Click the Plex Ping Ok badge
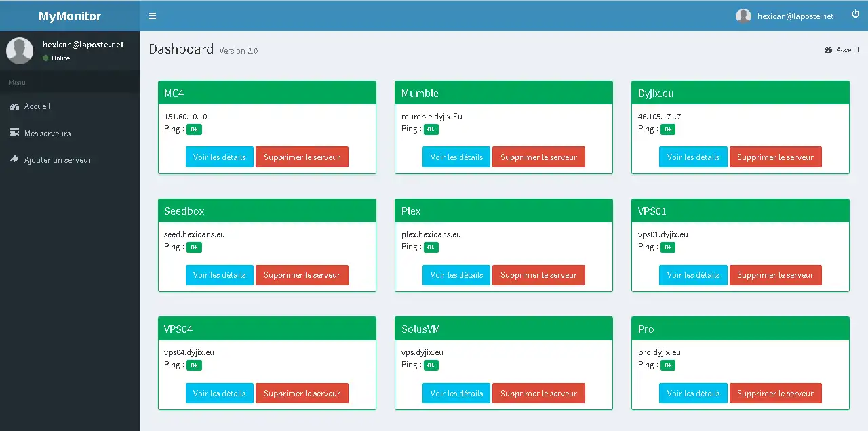The height and width of the screenshot is (431, 868). (431, 247)
